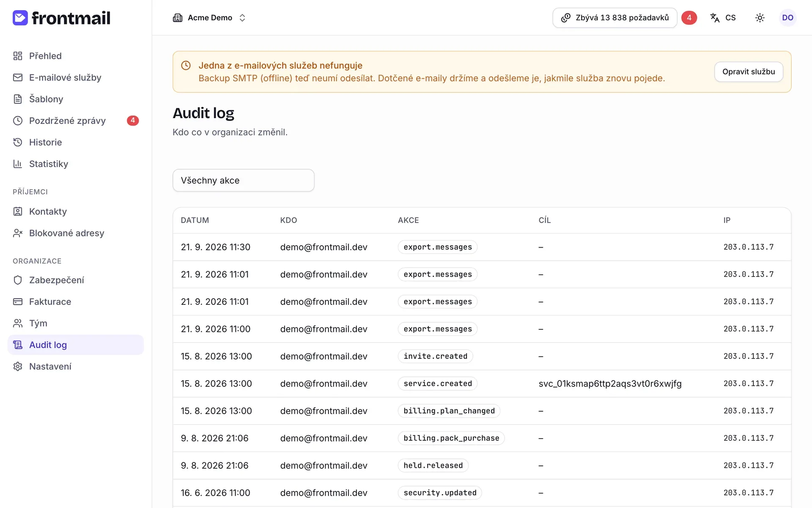Screen dimensions: 812x508
Task: Click the Šablony document icon
Action: pos(18,99)
